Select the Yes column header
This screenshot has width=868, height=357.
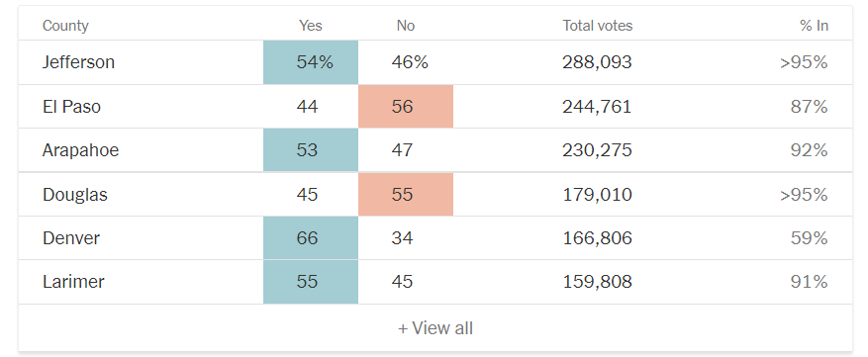(311, 26)
